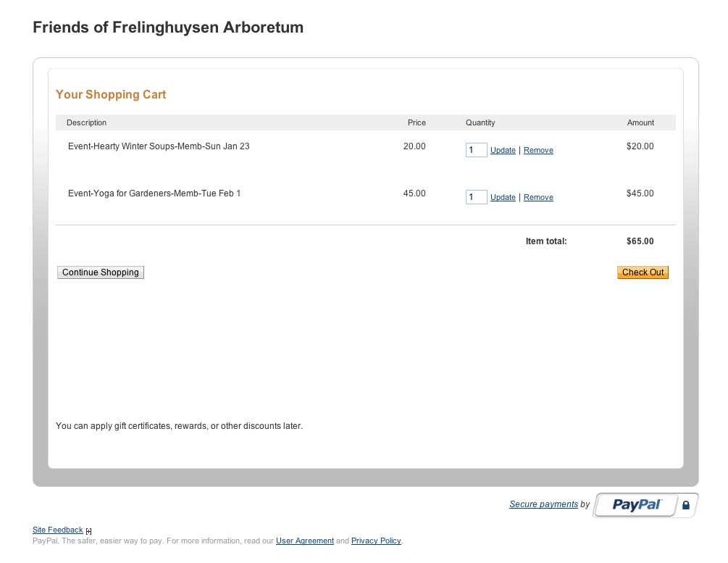Screen dimensions: 728x563
Task: Click the padlock icon beside PayPal
Action: point(686,505)
